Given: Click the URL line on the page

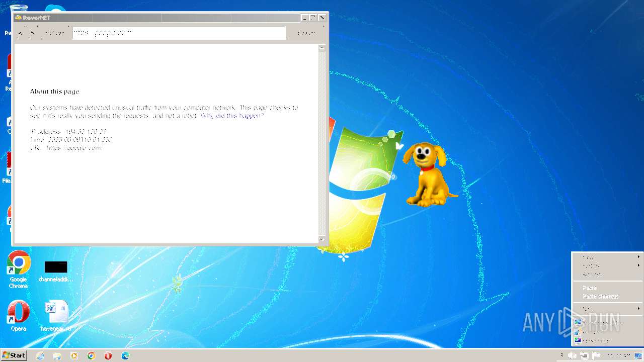Looking at the screenshot, I should 66,148.
